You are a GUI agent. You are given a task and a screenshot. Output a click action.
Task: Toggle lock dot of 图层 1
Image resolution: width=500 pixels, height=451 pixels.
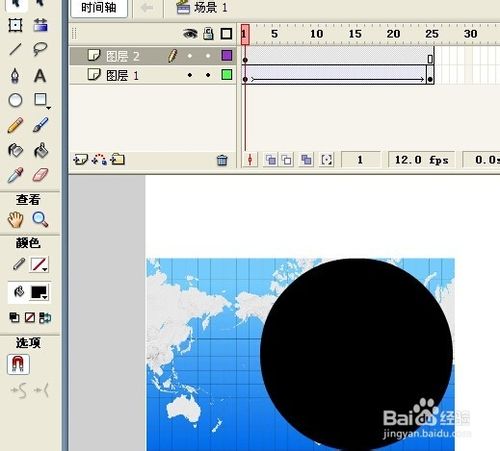tap(208, 75)
